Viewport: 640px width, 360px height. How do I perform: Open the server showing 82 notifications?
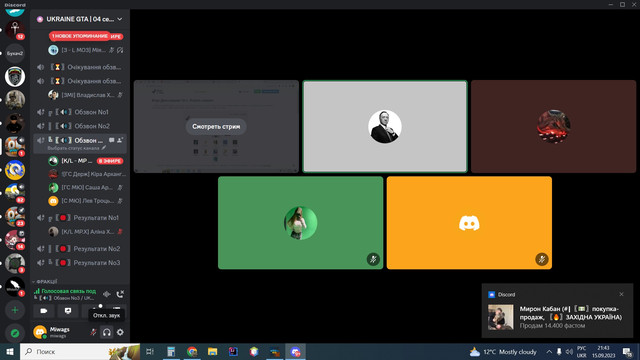pos(15,193)
